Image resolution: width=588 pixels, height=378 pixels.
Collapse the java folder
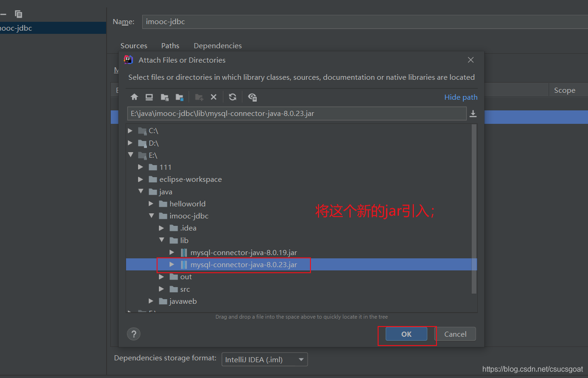(x=141, y=191)
